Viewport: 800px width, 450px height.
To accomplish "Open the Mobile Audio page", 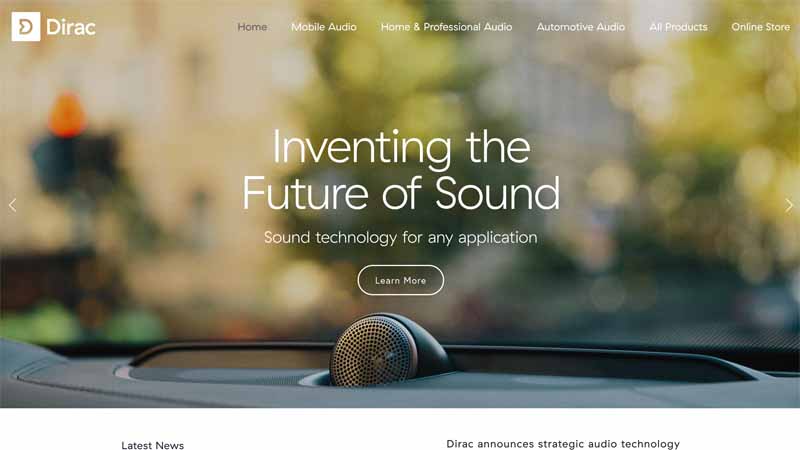I will pyautogui.click(x=324, y=27).
